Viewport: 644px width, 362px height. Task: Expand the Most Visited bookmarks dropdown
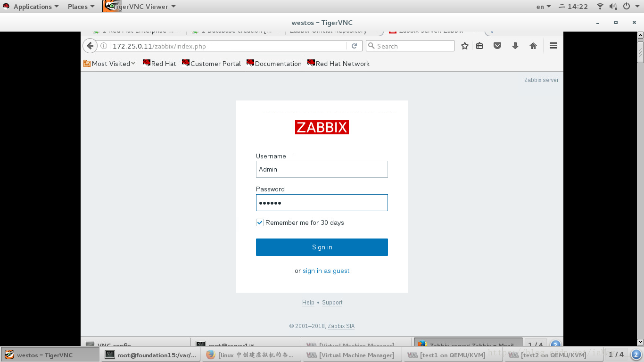click(109, 64)
